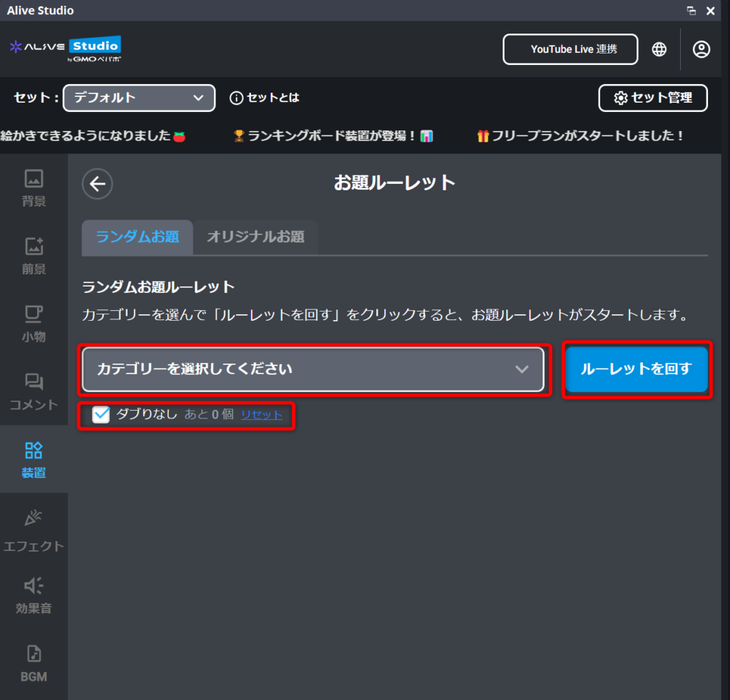Image resolution: width=730 pixels, height=700 pixels.
Task: Open the エフェクト (Effects) sidebar panel
Action: (34, 529)
